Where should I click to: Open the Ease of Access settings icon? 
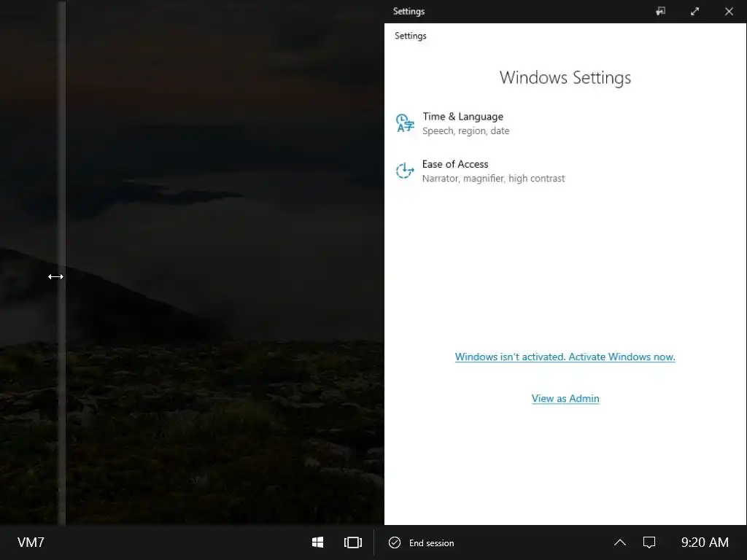pos(405,171)
